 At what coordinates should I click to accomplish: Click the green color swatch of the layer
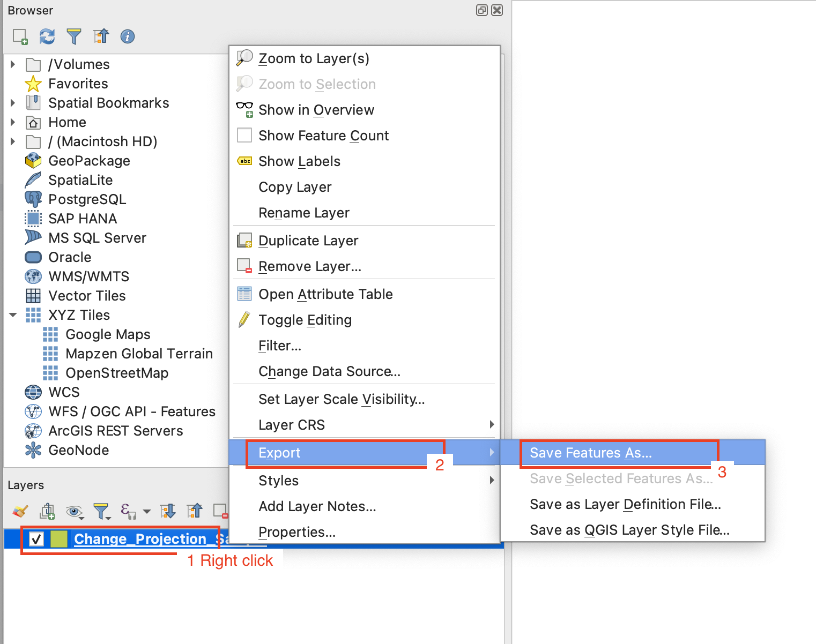coord(59,539)
